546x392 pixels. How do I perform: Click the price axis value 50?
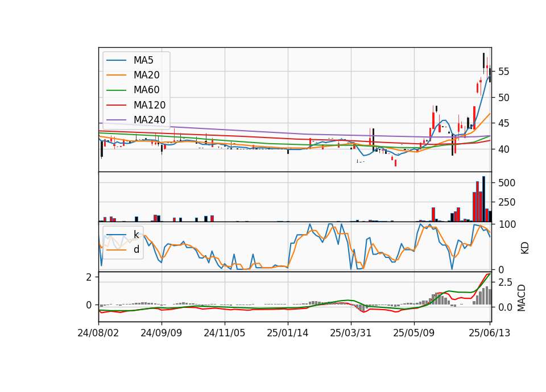click(x=503, y=97)
